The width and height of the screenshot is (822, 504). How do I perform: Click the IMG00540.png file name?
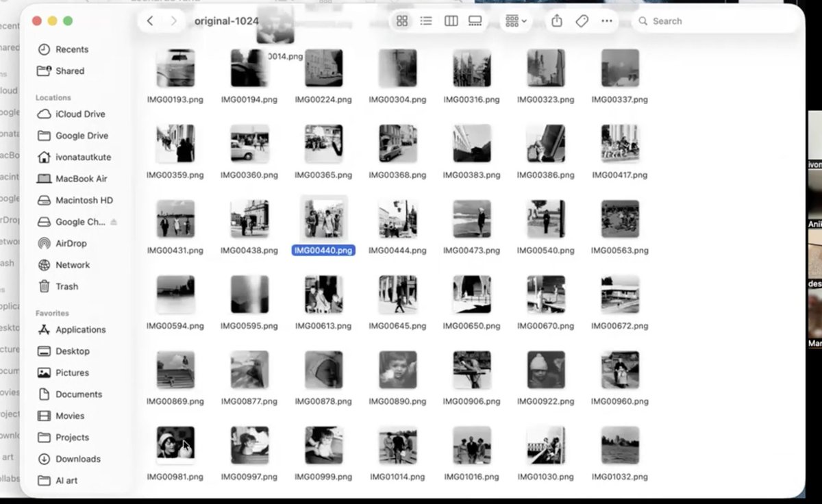coord(546,250)
